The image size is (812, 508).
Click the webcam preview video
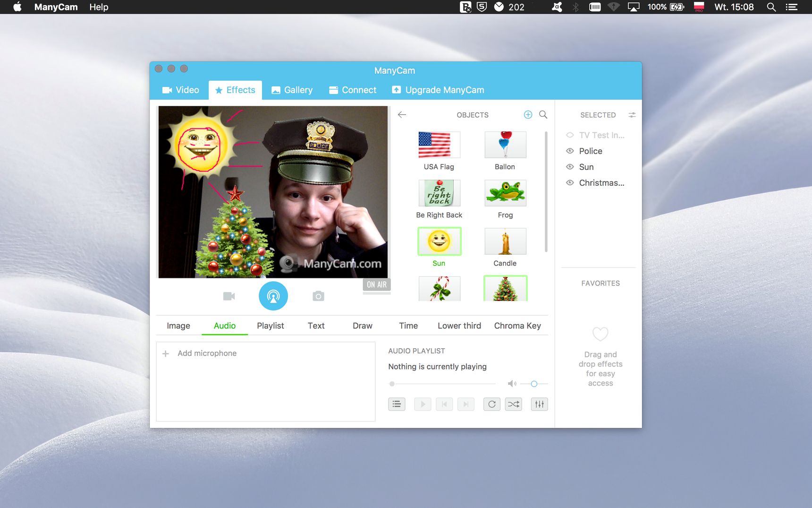(273, 192)
